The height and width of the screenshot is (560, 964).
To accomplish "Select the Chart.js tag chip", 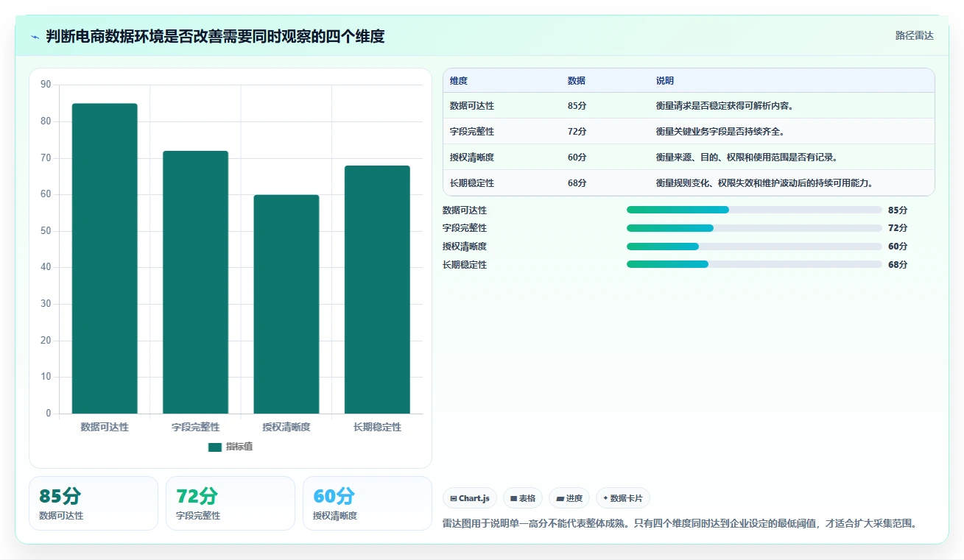I will pyautogui.click(x=470, y=498).
